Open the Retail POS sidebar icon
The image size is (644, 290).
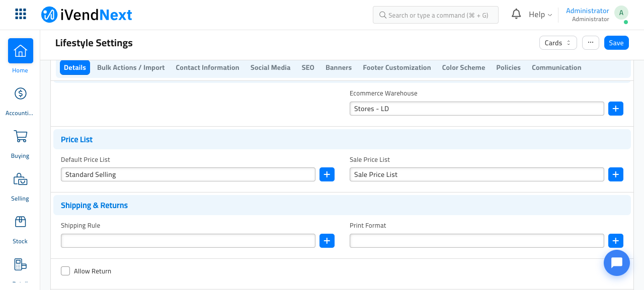20,264
